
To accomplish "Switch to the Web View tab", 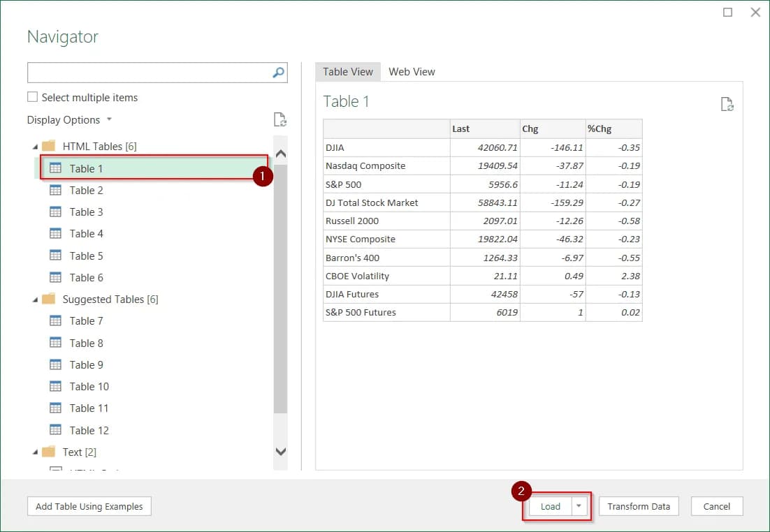I will (x=412, y=72).
